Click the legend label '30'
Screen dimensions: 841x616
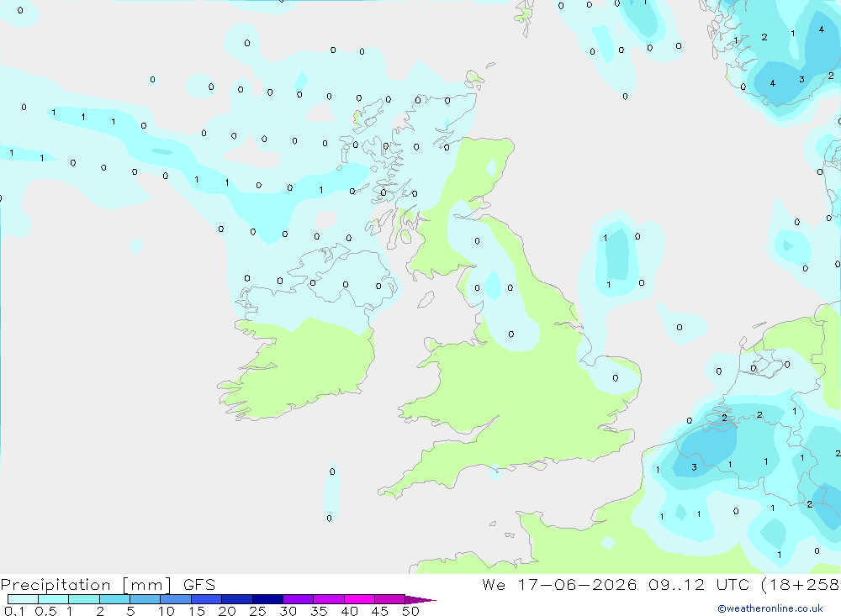(x=288, y=611)
